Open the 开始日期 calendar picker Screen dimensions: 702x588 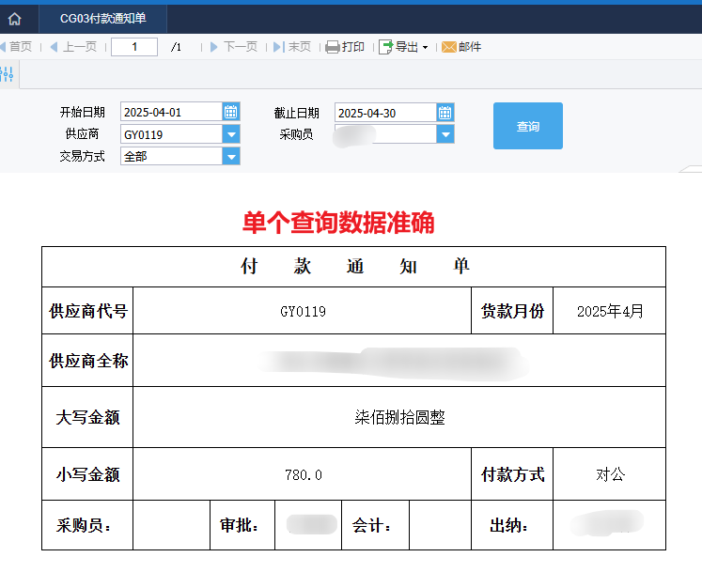[231, 112]
